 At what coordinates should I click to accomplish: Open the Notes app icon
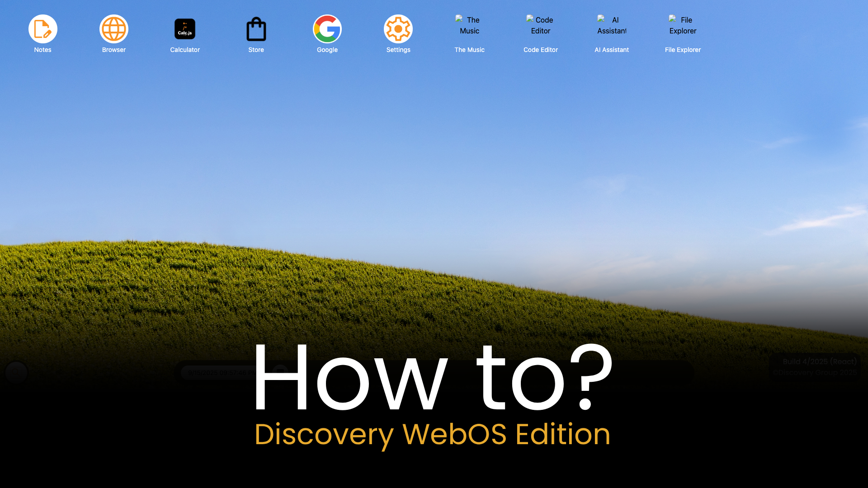42,29
